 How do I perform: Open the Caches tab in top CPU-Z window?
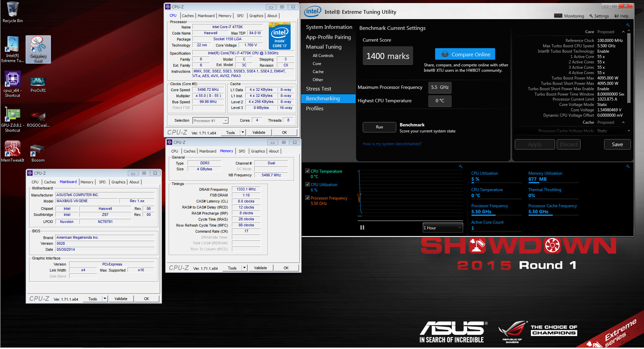(x=188, y=16)
